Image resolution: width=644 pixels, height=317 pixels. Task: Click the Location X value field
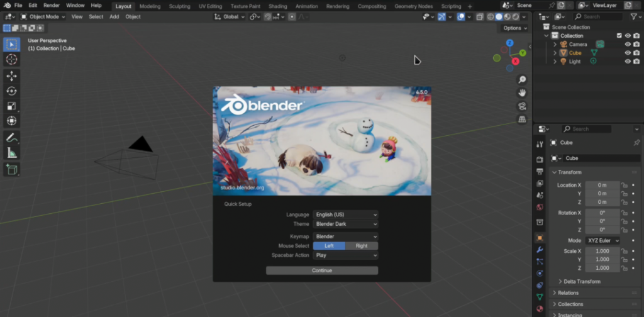602,185
